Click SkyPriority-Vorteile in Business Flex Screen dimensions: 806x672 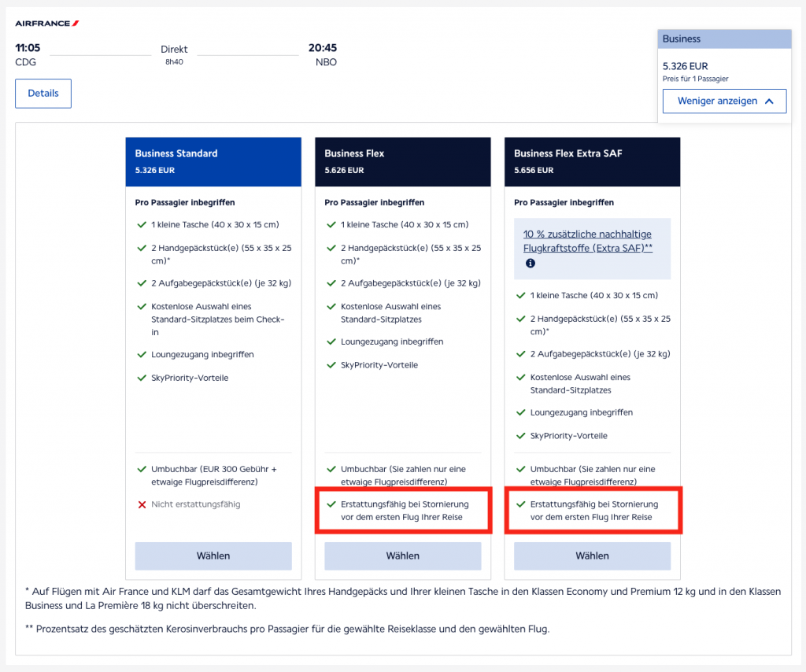[379, 365]
